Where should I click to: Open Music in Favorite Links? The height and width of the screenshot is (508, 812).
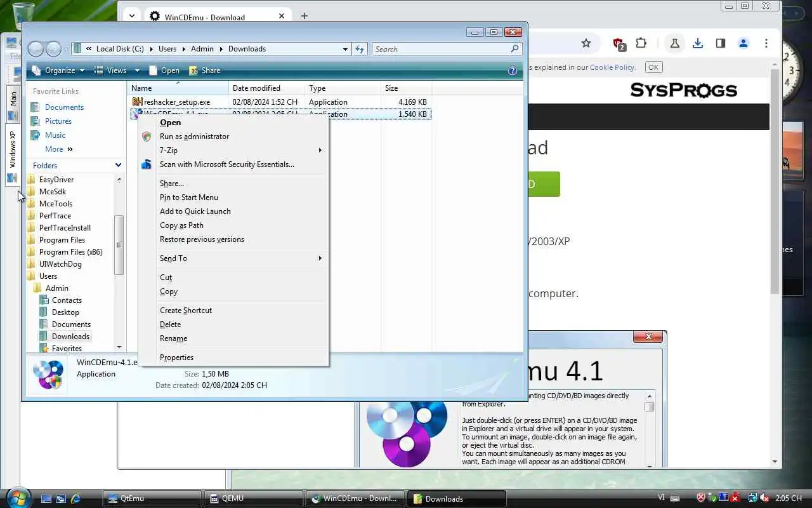(55, 135)
